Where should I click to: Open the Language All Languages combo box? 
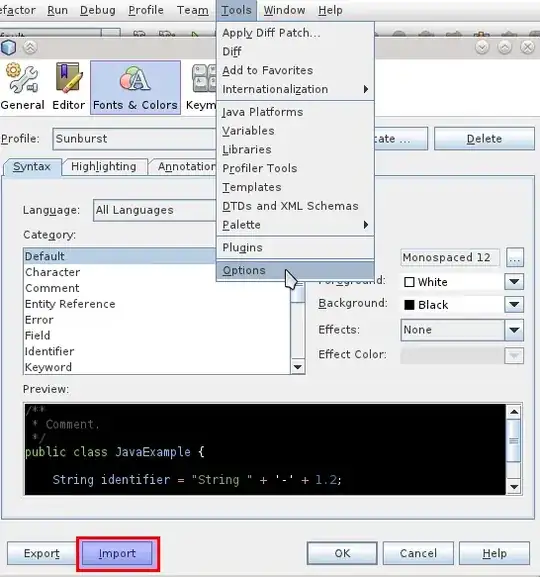[155, 210]
